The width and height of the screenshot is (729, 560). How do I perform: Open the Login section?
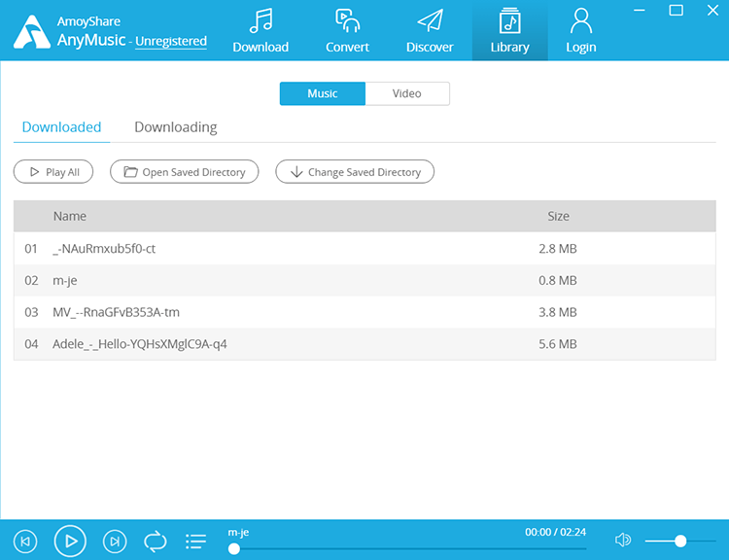tap(580, 31)
